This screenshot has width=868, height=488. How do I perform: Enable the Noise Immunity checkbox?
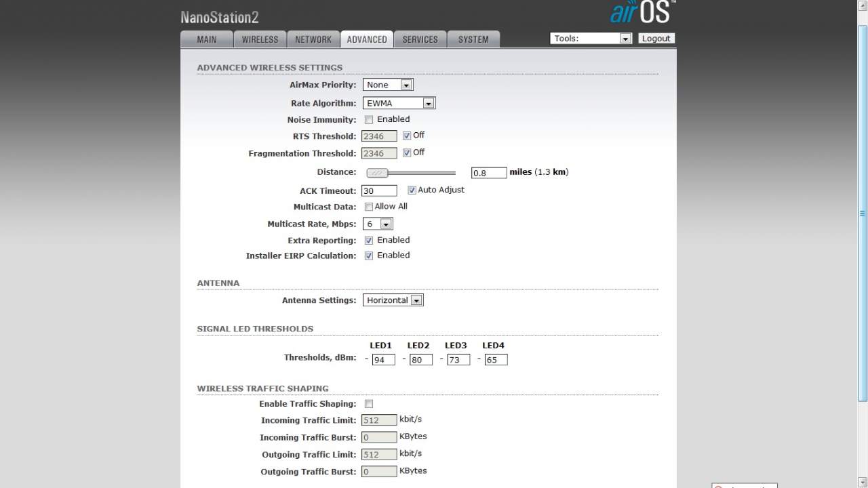pos(369,120)
